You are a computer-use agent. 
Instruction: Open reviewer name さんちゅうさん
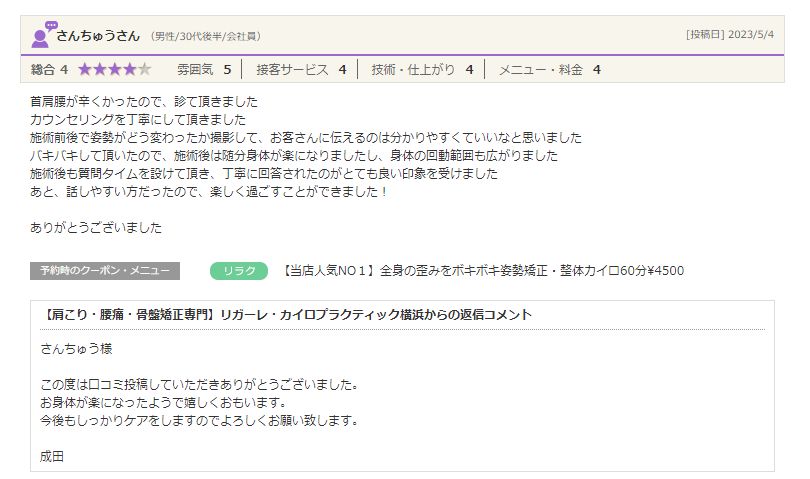[x=98, y=36]
